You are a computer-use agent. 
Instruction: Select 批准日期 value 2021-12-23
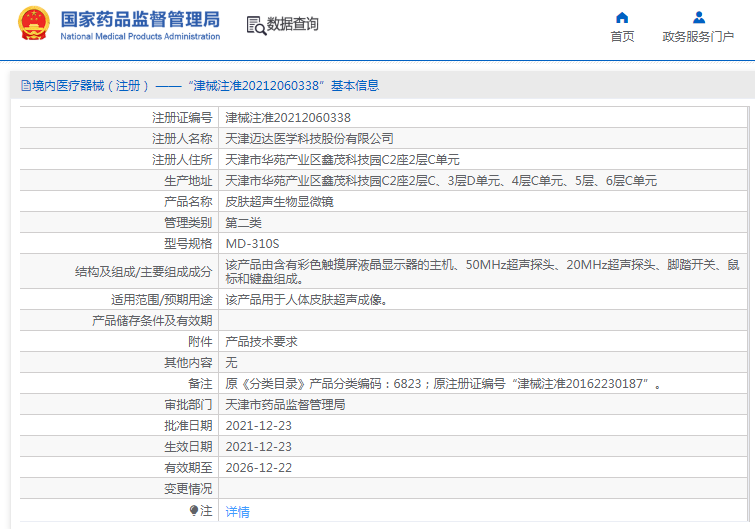[x=259, y=426]
